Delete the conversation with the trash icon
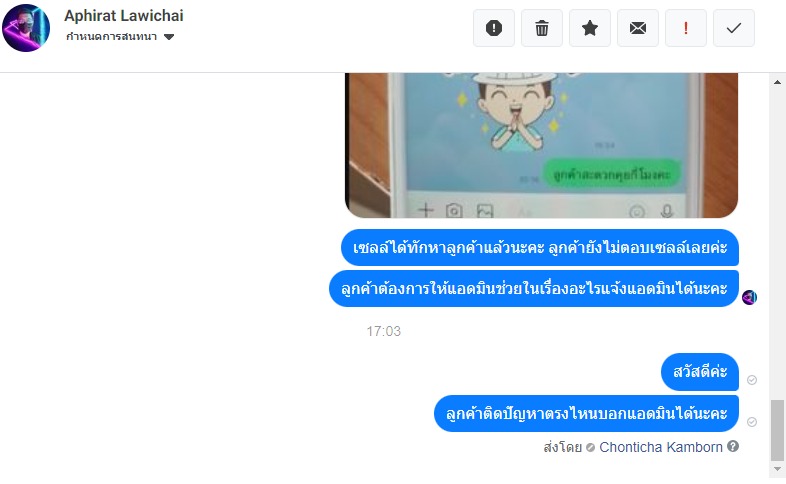The image size is (786, 484). point(541,28)
